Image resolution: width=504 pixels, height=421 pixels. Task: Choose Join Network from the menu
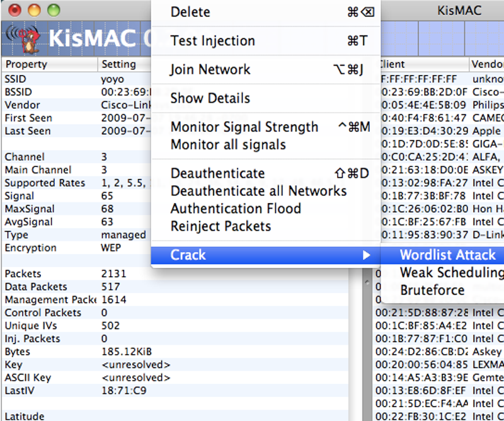(x=265, y=69)
